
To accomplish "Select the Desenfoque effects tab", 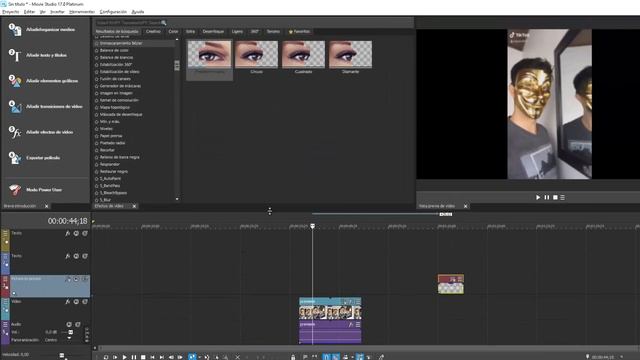I will [213, 31].
